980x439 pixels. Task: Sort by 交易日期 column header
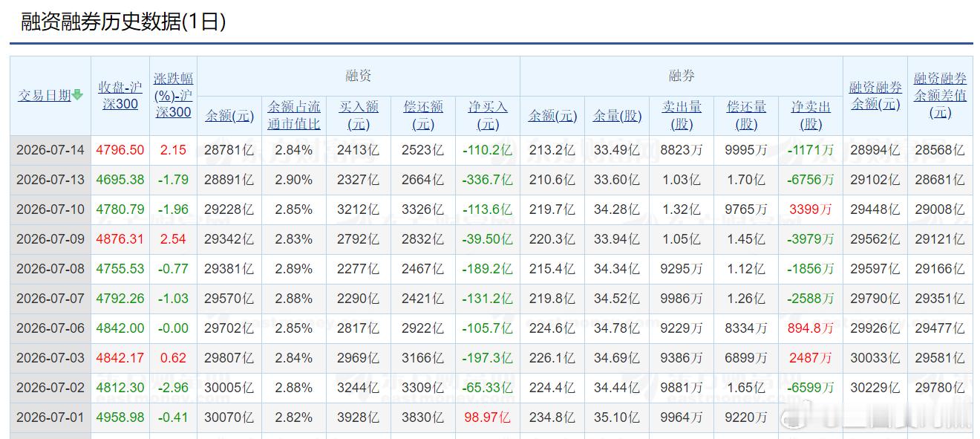45,95
